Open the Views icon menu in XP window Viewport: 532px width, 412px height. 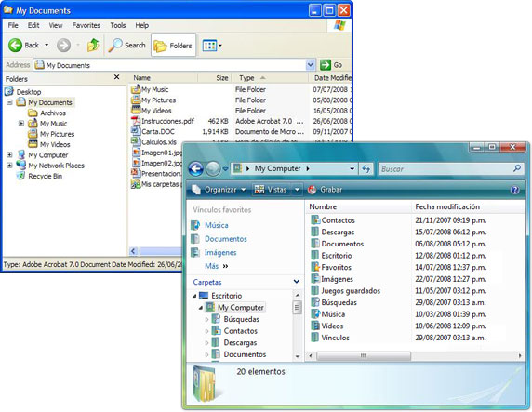click(x=212, y=46)
